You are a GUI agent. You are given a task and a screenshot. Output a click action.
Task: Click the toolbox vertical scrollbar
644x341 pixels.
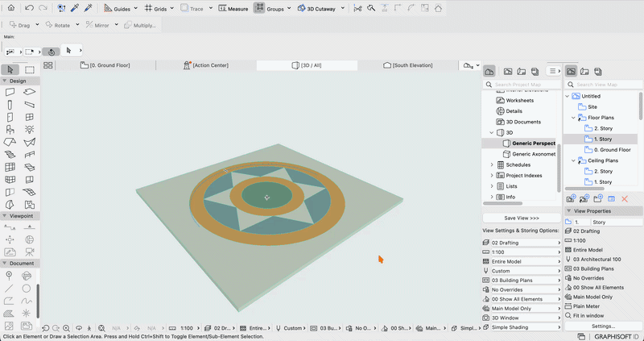[38, 300]
